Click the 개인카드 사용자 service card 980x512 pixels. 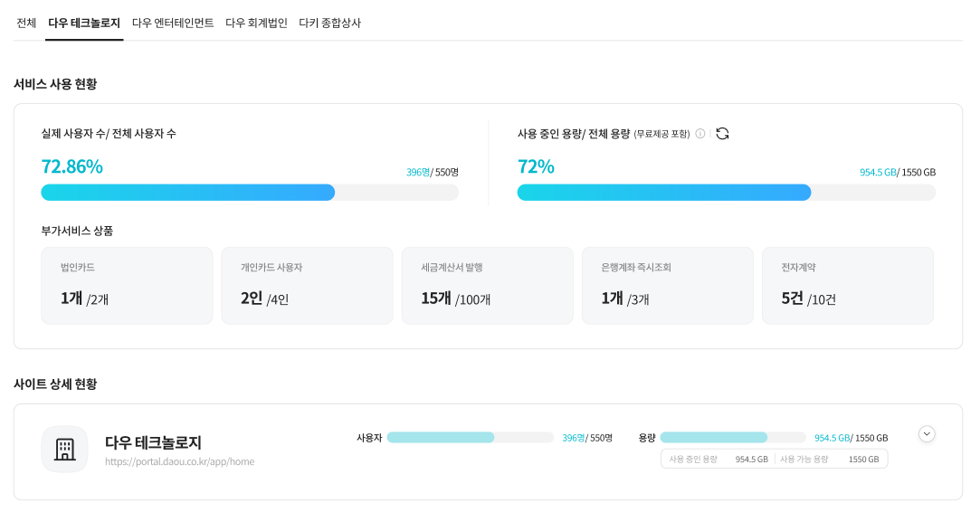click(x=307, y=285)
